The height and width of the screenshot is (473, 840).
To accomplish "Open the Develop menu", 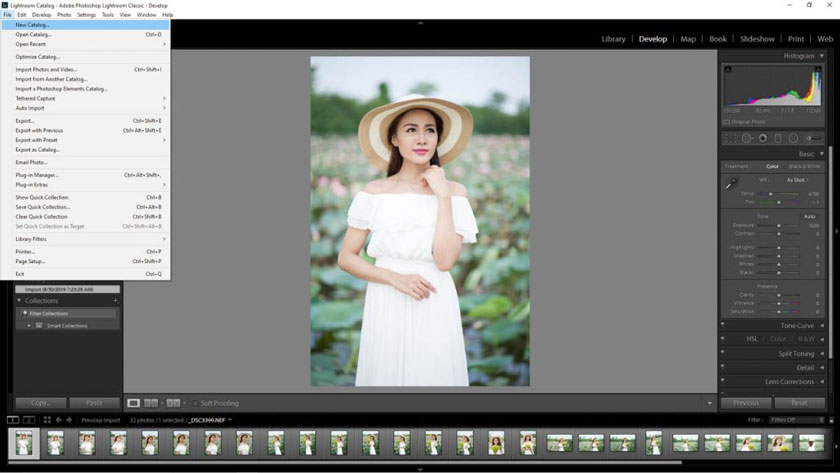I will [41, 14].
